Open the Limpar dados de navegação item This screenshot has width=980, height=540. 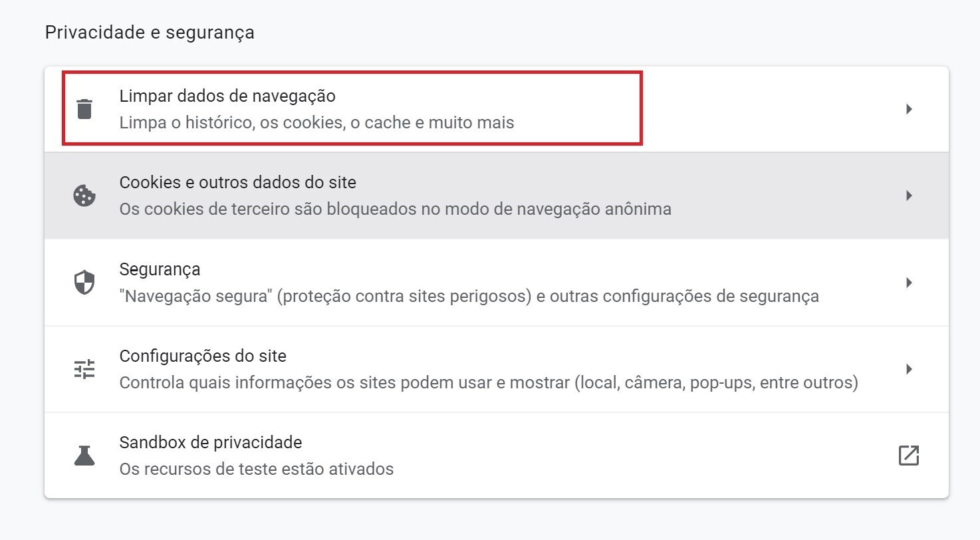(227, 96)
